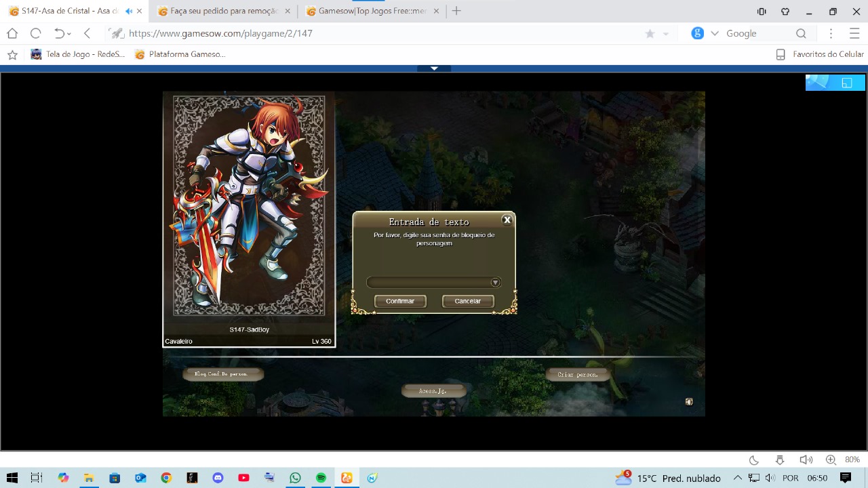The image size is (868, 488).
Task: Click the undo closed tab icon
Action: point(59,33)
